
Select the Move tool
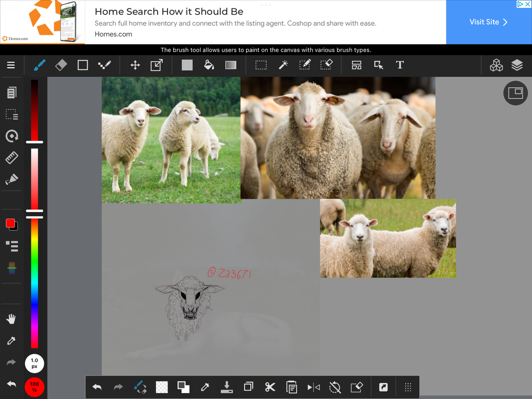point(135,65)
